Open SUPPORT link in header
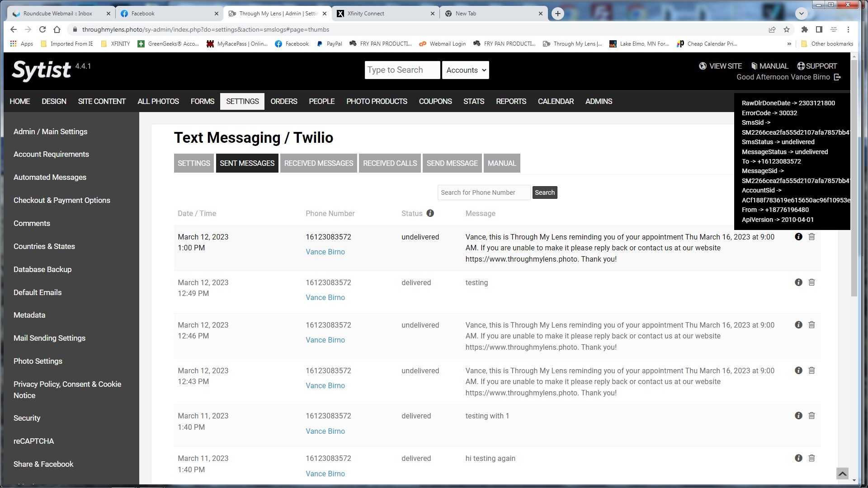The height and width of the screenshot is (488, 868). coord(816,66)
